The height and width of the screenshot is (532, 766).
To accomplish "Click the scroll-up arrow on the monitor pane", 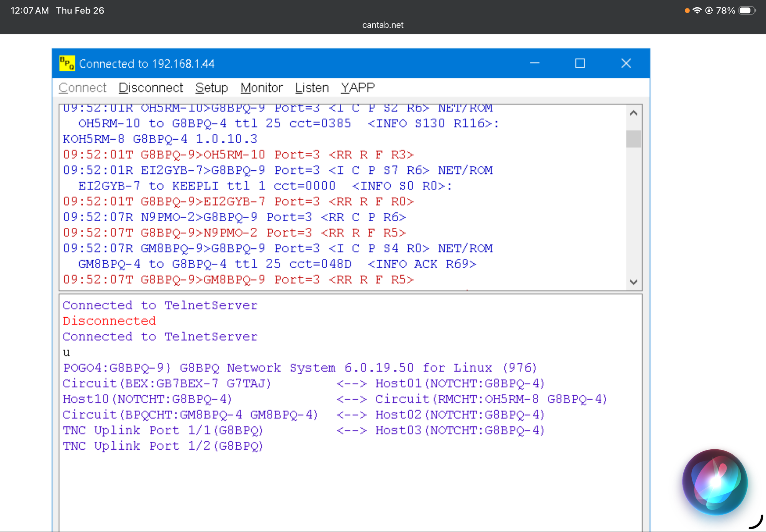I will coord(633,113).
